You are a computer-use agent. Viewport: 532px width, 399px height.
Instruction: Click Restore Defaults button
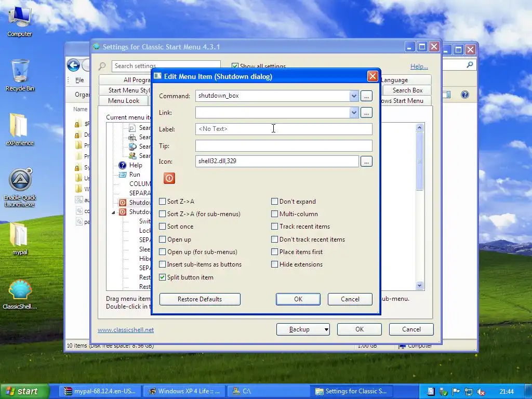pyautogui.click(x=200, y=299)
